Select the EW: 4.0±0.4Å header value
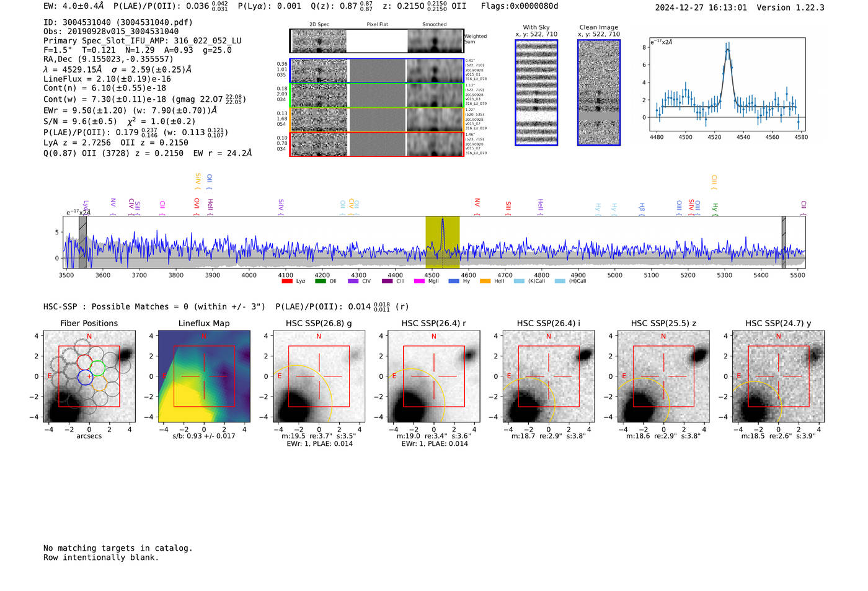The height and width of the screenshot is (591, 868). (x=74, y=6)
